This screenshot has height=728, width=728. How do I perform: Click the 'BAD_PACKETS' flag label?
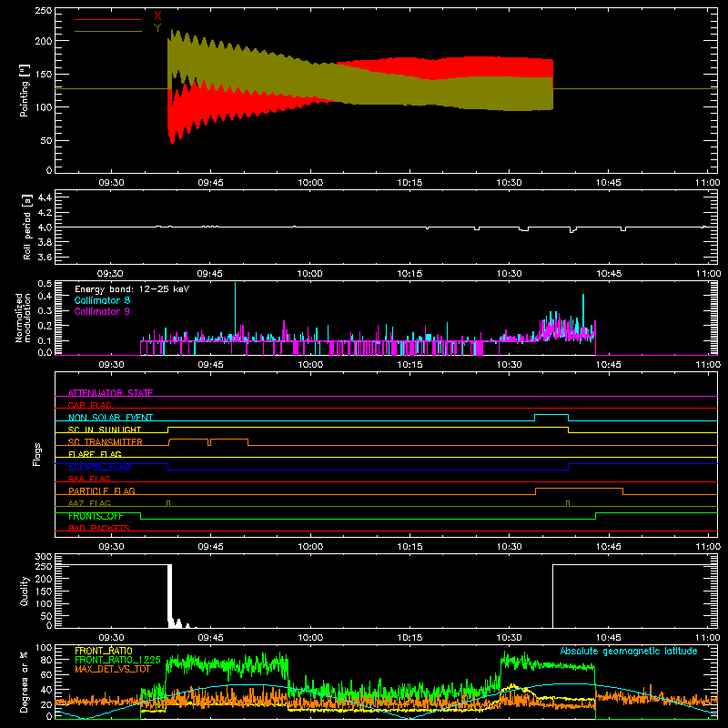tap(99, 528)
